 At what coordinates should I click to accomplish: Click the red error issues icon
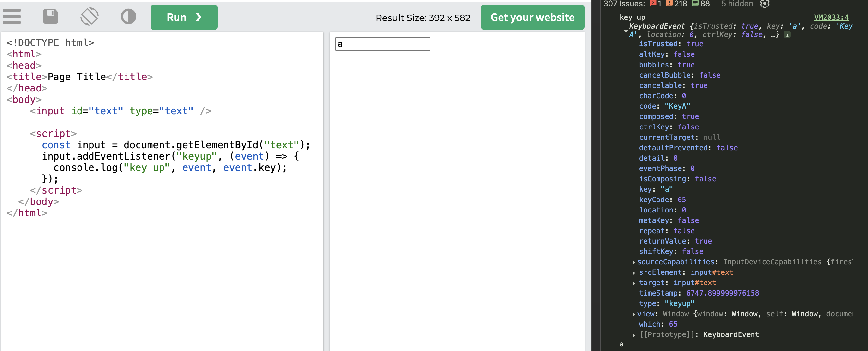pyautogui.click(x=653, y=3)
